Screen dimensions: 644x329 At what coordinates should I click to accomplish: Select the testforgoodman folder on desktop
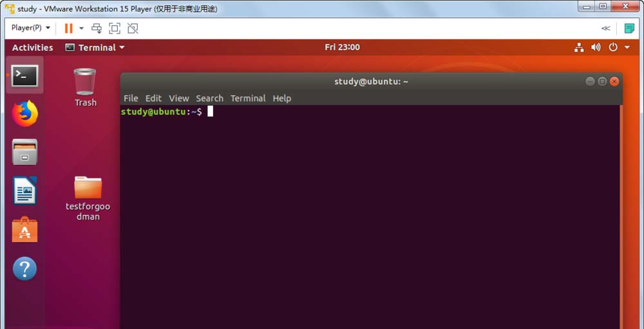(x=88, y=198)
